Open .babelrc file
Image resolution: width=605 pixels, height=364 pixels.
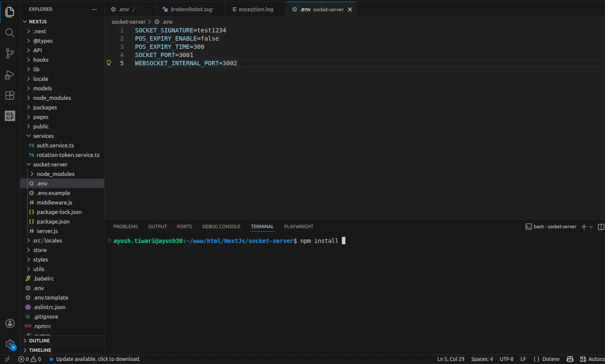(43, 278)
